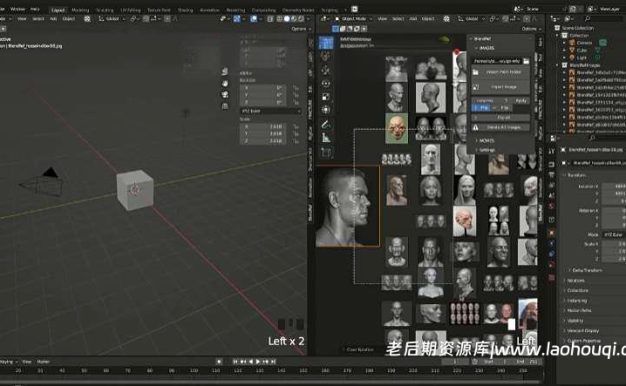Click the Play button in the timeline

point(258,362)
